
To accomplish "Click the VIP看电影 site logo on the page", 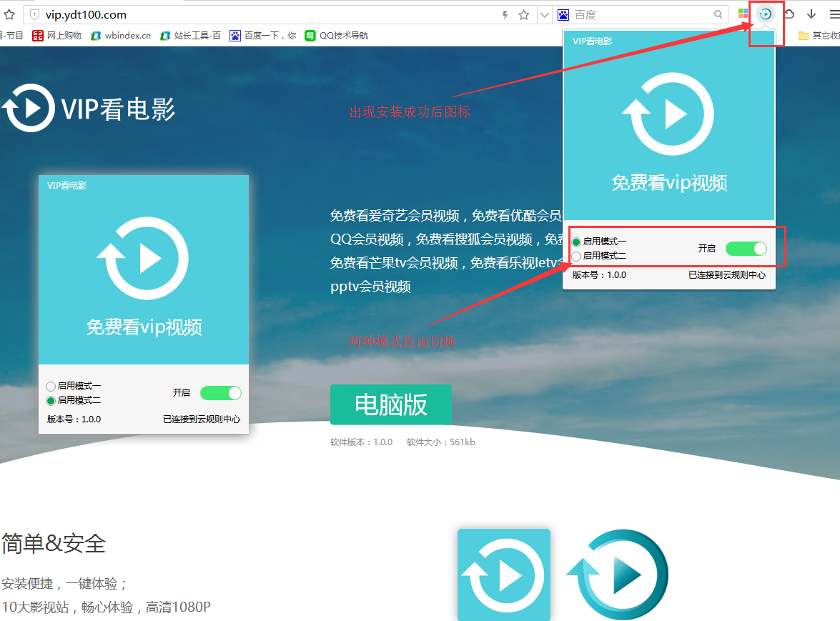I will [x=88, y=108].
